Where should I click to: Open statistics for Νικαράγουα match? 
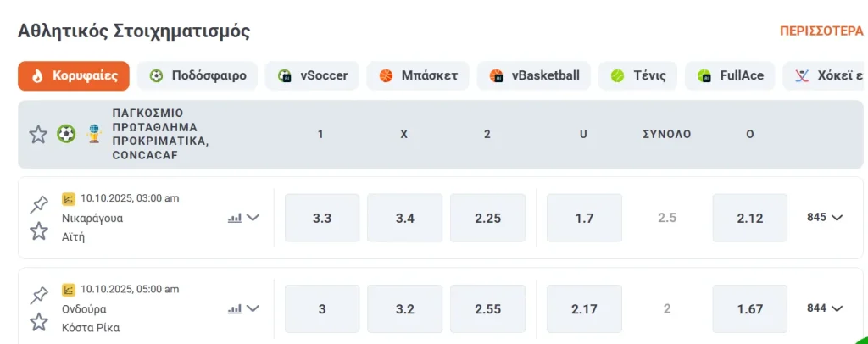tap(235, 218)
